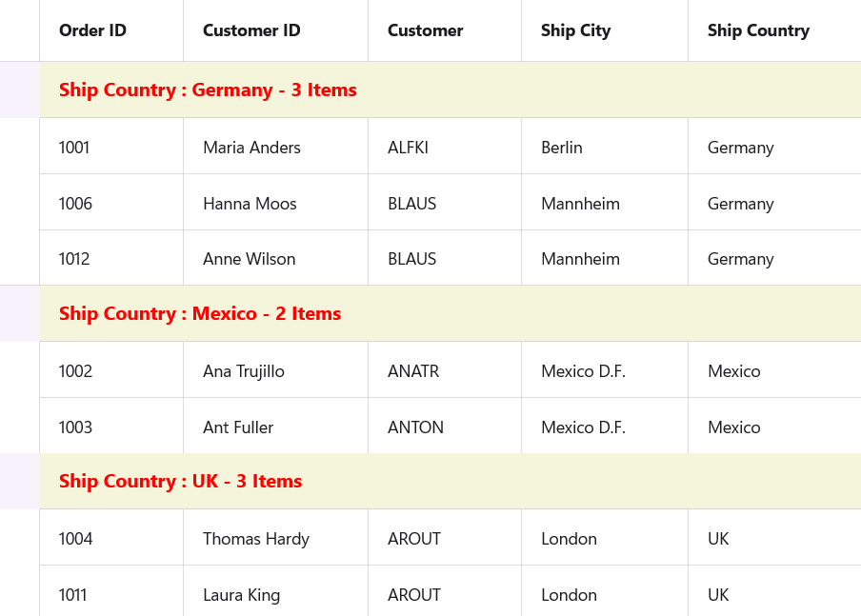Collapse the Germany group caption row
This screenshot has width=861, height=616.
coord(208,90)
